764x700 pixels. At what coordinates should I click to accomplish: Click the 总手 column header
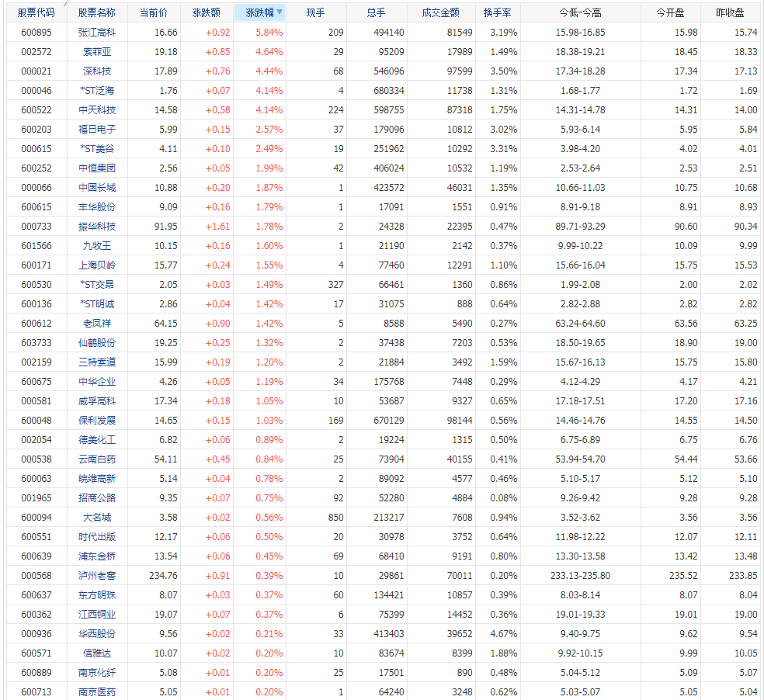376,13
